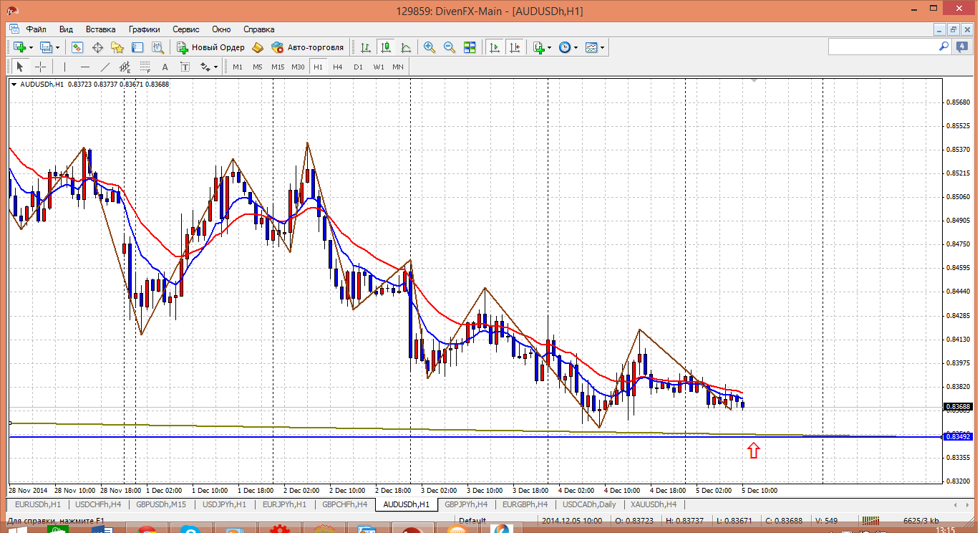Viewport: 980px width, 533px height.
Task: Open the Market Watch window
Action: (77, 47)
